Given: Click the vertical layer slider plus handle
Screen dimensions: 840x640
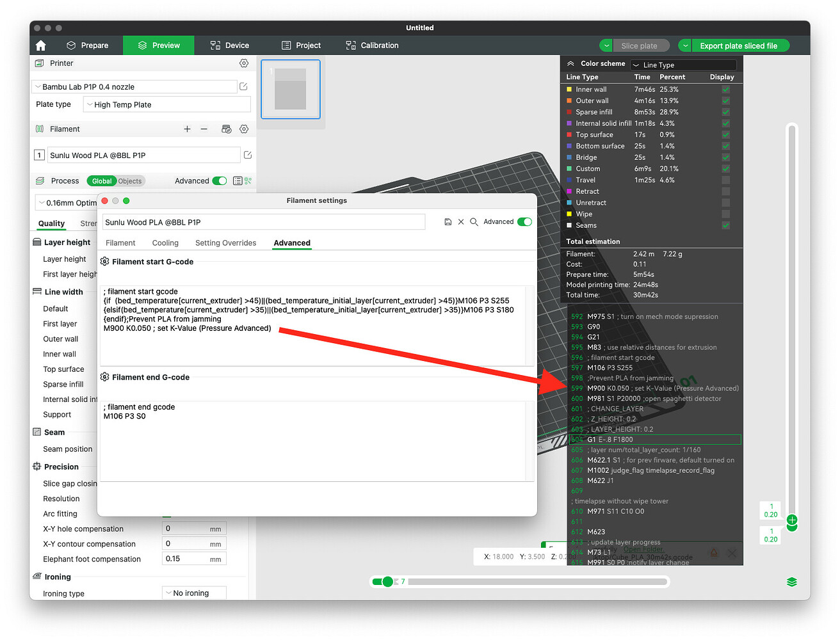Looking at the screenshot, I should [792, 520].
